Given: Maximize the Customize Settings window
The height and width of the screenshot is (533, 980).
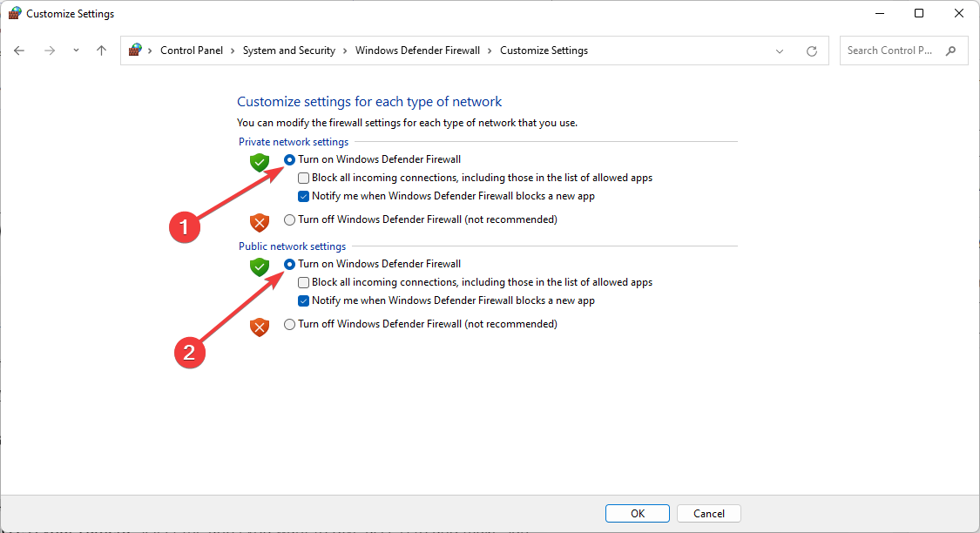Looking at the screenshot, I should click(x=919, y=13).
